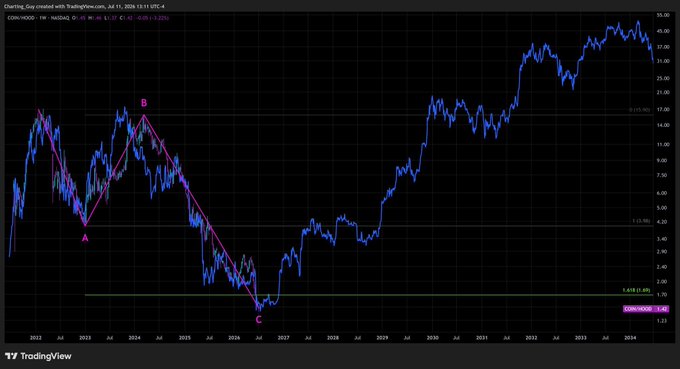Image resolution: width=680 pixels, height=369 pixels.
Task: Click the 2025 time axis label
Action: [185, 338]
